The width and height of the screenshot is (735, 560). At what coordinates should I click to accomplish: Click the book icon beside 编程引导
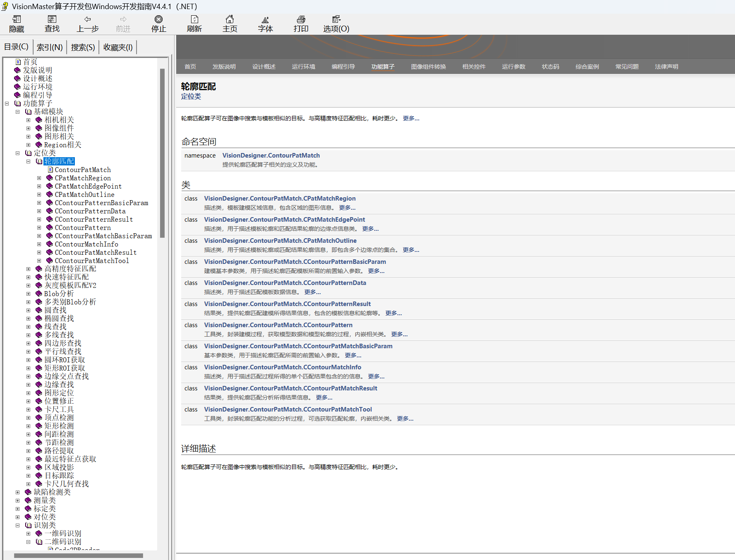(x=17, y=95)
